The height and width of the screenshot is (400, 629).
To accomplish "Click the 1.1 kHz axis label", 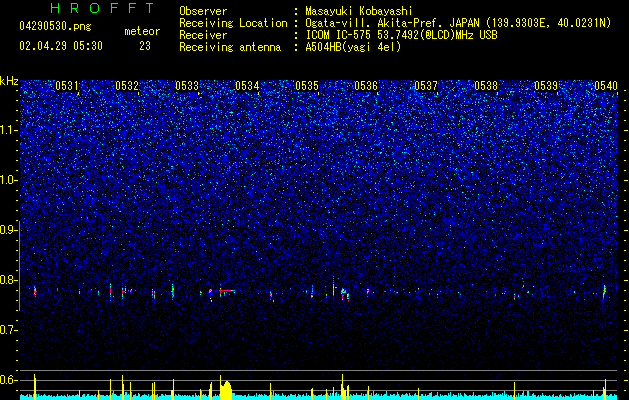I will 8,130.
